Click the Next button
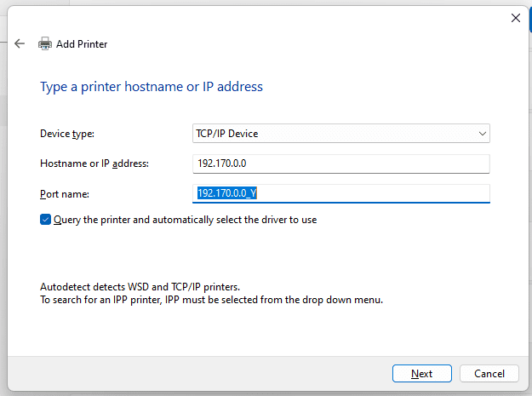The width and height of the screenshot is (532, 396). point(421,373)
